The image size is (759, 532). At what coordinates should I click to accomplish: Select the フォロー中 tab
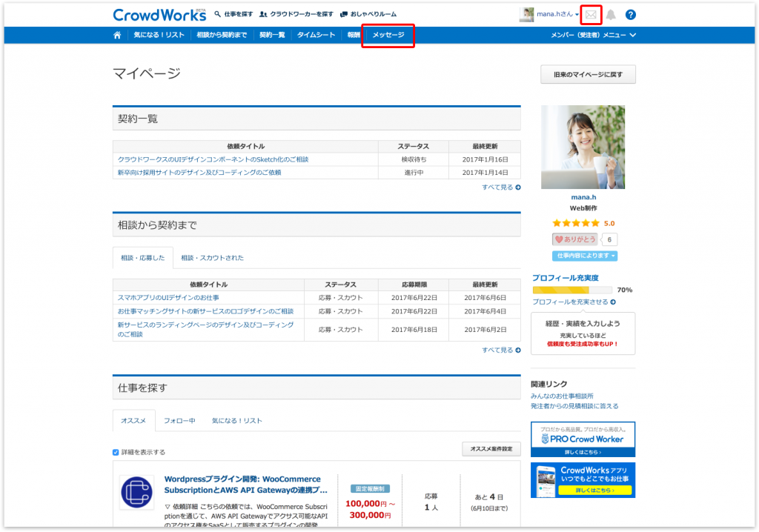click(x=179, y=421)
